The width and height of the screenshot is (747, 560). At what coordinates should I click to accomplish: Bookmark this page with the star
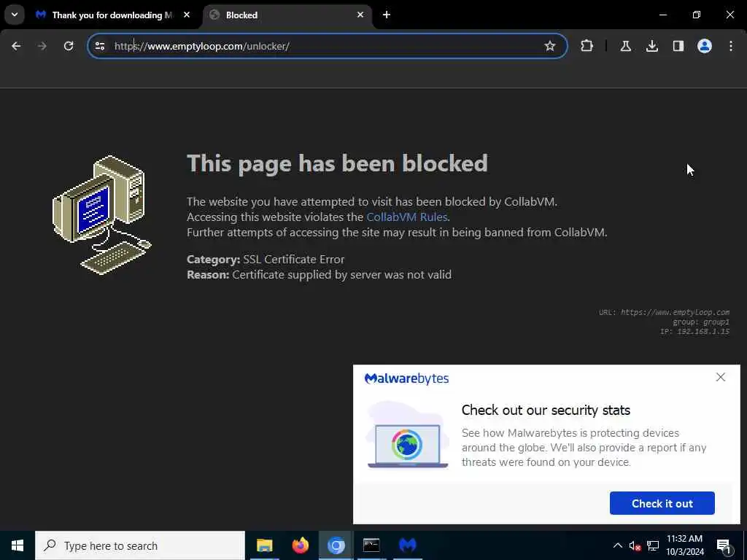(x=550, y=46)
